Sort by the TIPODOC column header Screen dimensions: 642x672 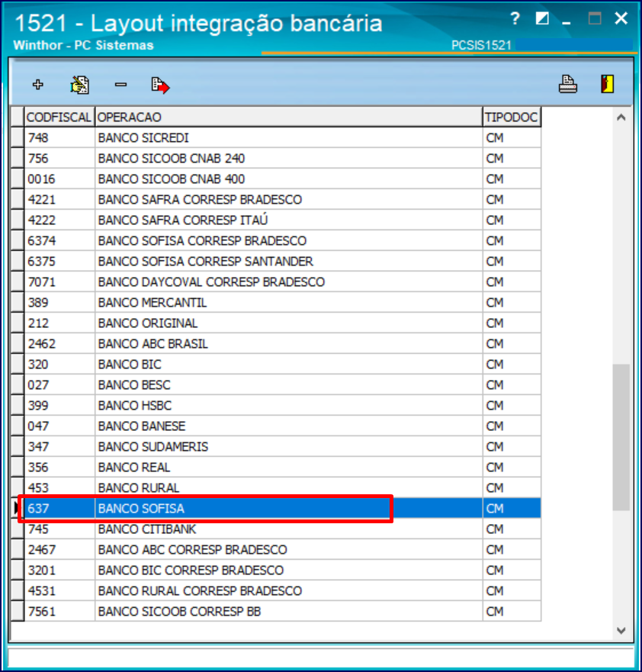click(x=512, y=117)
